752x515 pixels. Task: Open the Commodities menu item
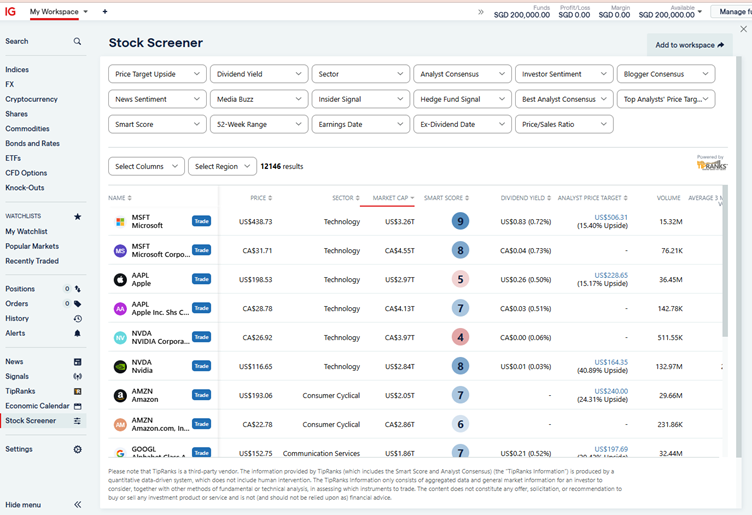coord(27,129)
